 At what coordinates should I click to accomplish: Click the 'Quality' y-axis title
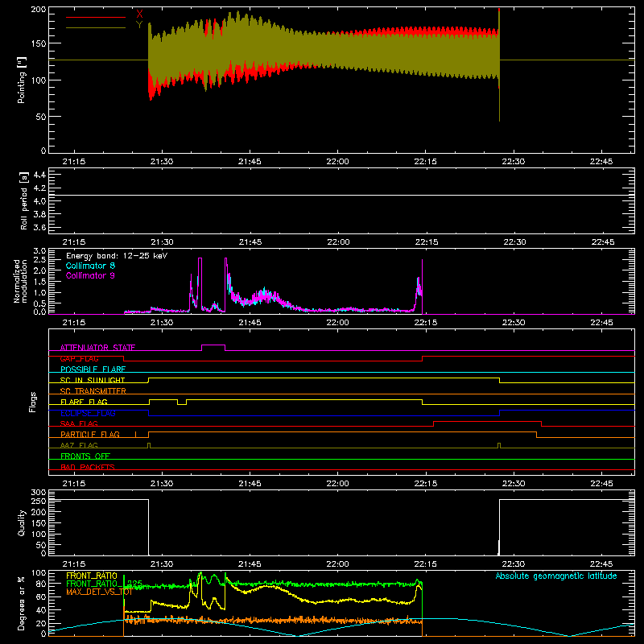click(22, 522)
